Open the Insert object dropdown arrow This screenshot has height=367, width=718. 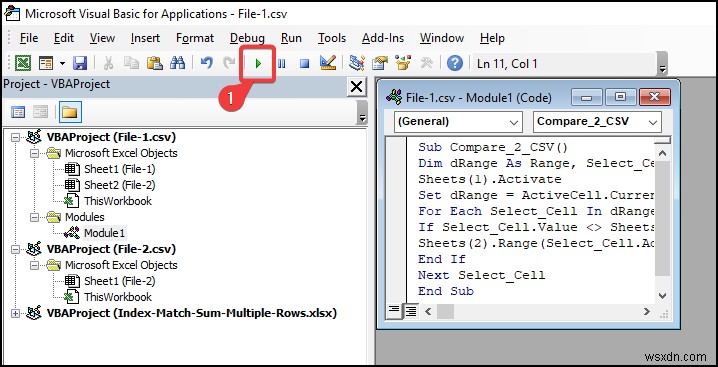(62, 63)
